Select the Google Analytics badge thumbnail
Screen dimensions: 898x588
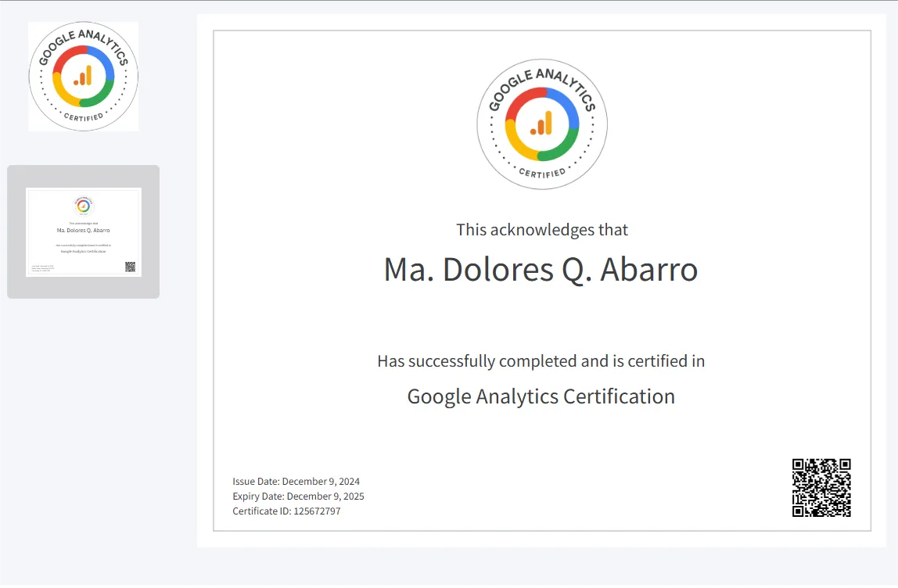click(84, 76)
